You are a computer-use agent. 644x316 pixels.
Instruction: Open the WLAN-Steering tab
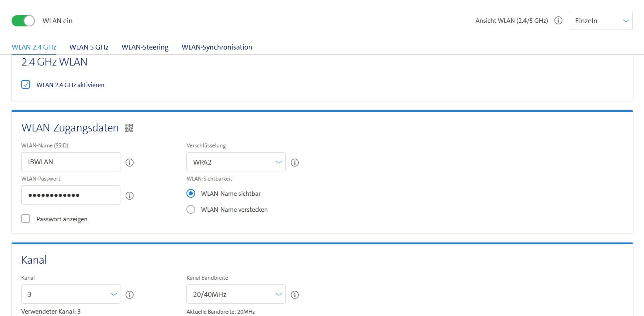145,47
